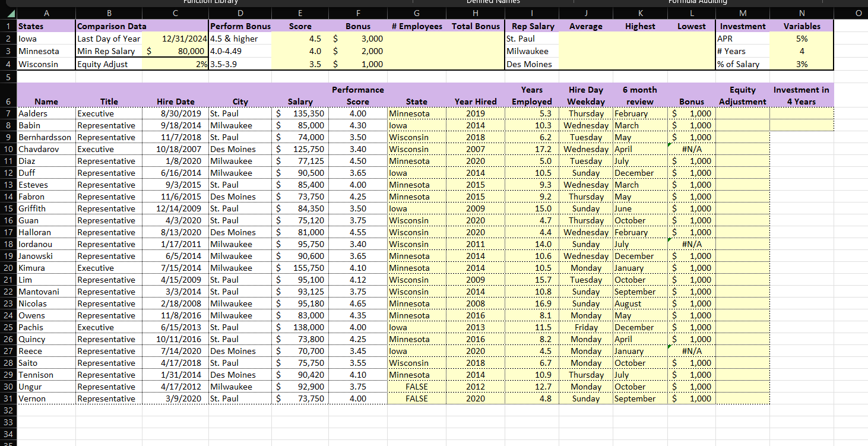Screen dimensions: 868x446
Task: Select the "# Years" cell
Action: pyautogui.click(x=742, y=51)
